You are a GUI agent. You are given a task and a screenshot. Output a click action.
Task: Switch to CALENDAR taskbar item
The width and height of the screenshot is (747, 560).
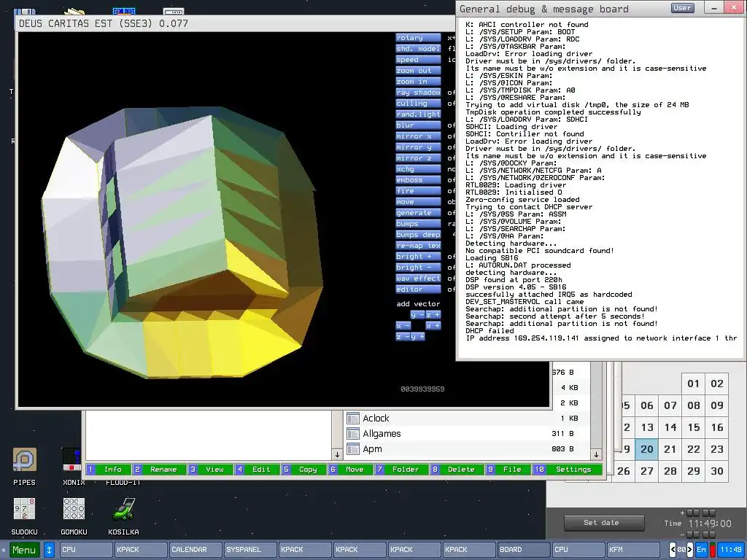(x=195, y=550)
